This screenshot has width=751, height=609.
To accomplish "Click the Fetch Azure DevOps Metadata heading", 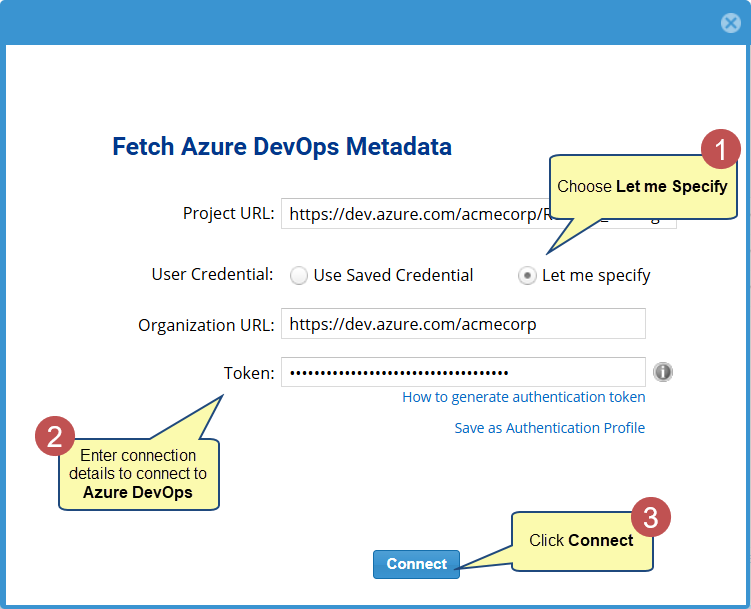I will point(282,147).
